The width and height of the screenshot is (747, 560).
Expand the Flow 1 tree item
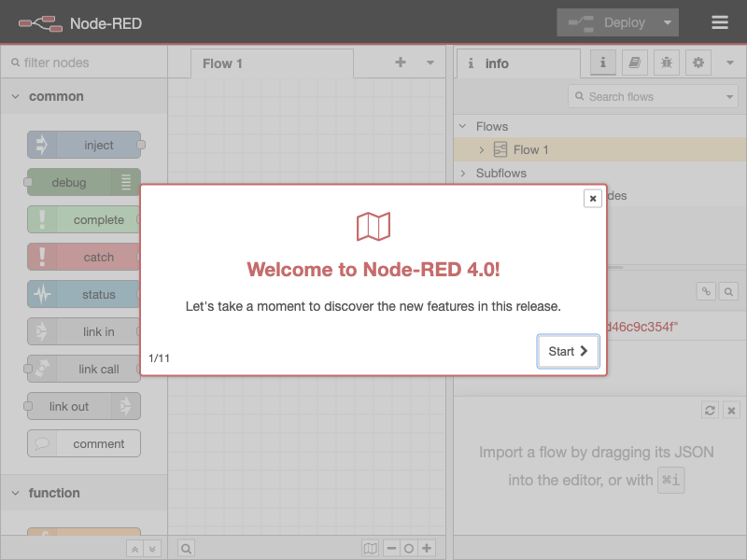[482, 150]
